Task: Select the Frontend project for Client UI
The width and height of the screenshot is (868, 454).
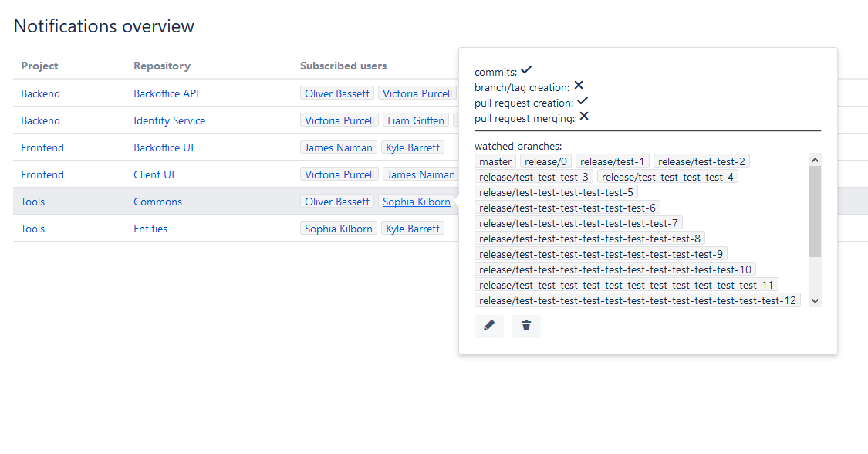Action: pyautogui.click(x=42, y=174)
